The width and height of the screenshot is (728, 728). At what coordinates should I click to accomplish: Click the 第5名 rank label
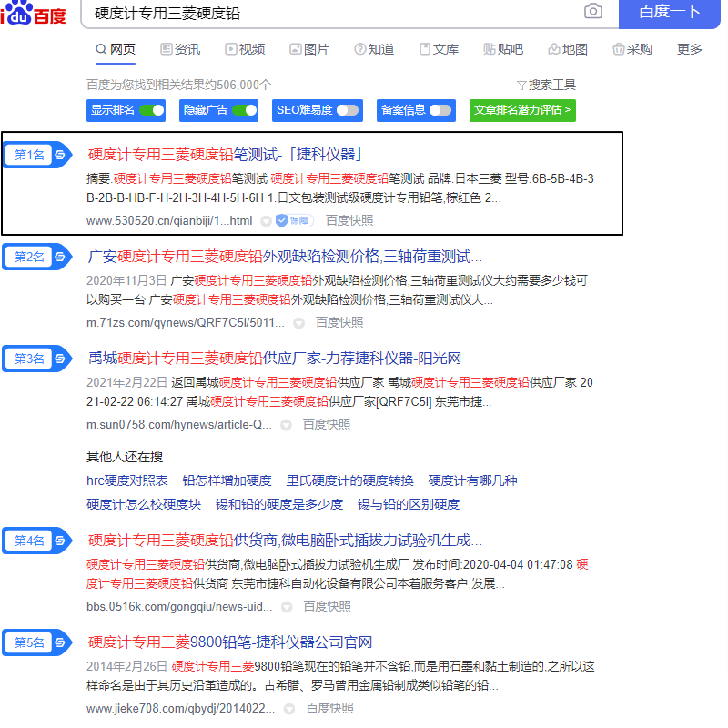(x=29, y=642)
